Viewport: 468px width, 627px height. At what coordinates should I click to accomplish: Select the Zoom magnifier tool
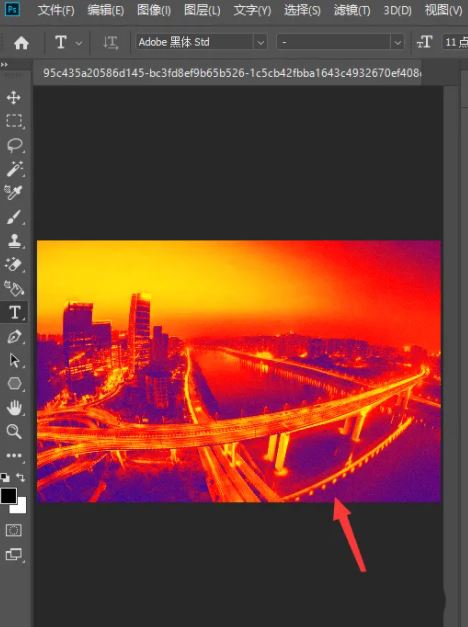(14, 431)
